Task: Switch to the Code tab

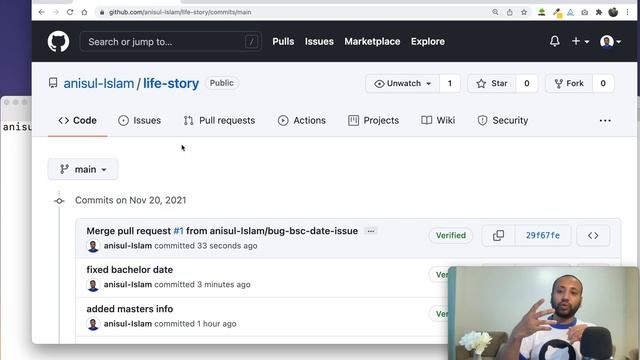Action: [x=78, y=120]
